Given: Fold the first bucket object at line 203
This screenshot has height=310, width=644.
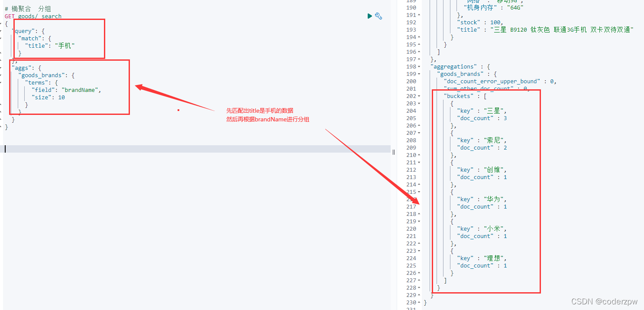Looking at the screenshot, I should [x=419, y=104].
